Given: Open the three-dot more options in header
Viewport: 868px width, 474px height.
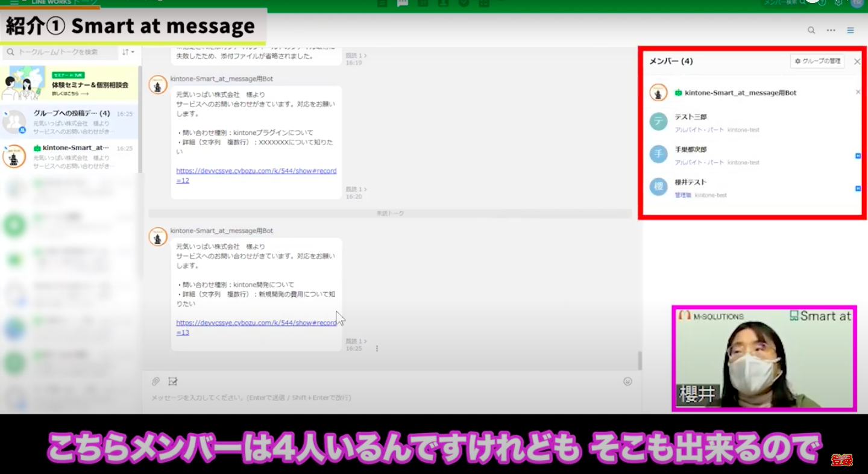Looking at the screenshot, I should [831, 30].
